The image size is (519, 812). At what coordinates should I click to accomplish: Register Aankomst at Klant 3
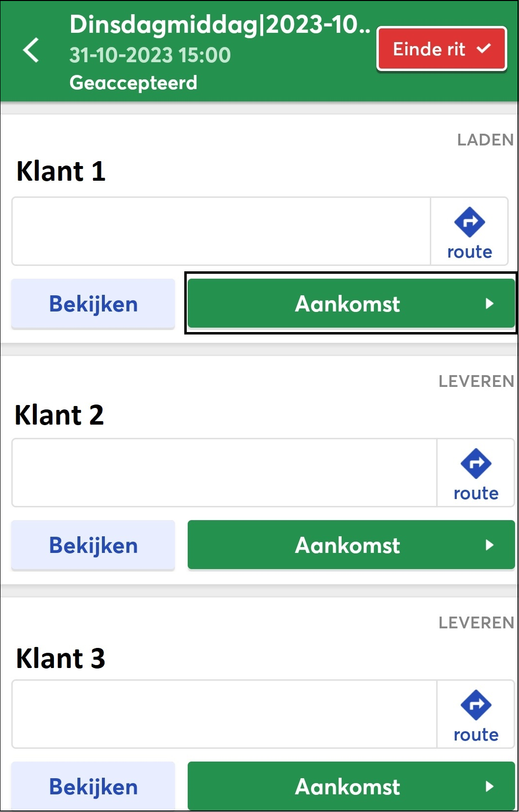pos(351,787)
